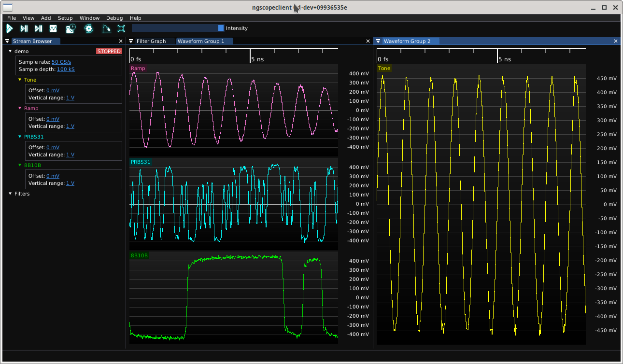Screen dimensions: 623x364
Task: Click the 8B10B name in Stream Browser
Action: pos(32,165)
